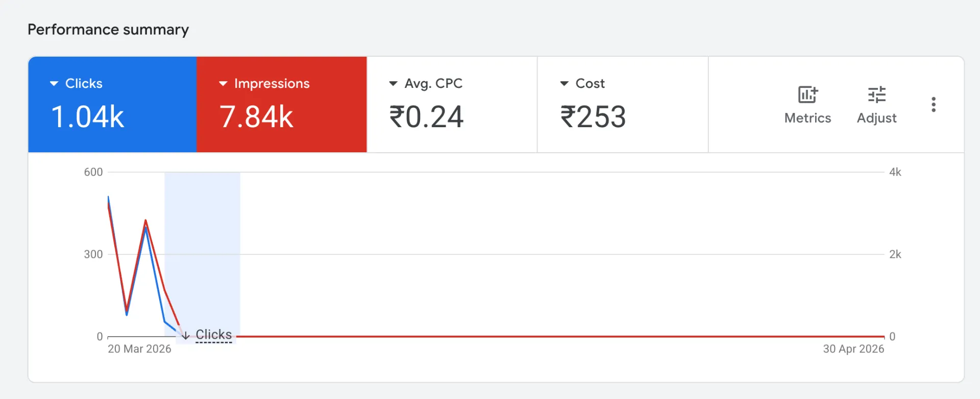Click the Metrics label text
Viewport: 980px width, 399px height.
[x=807, y=118]
